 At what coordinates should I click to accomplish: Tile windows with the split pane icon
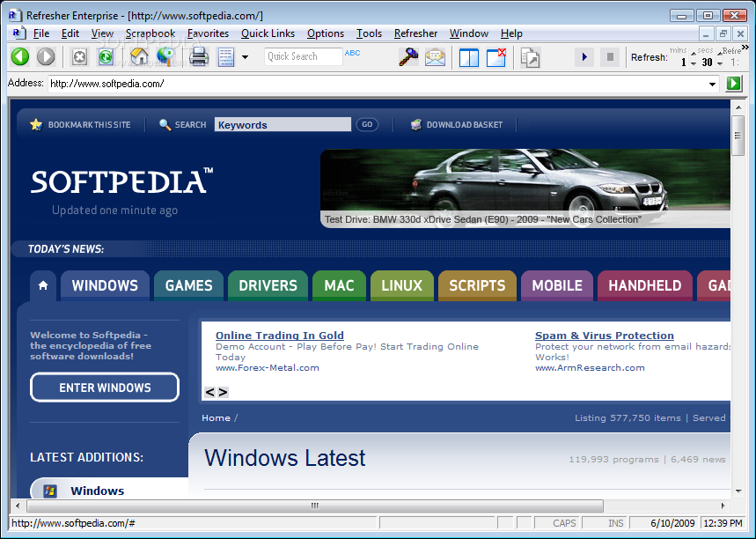(x=468, y=57)
